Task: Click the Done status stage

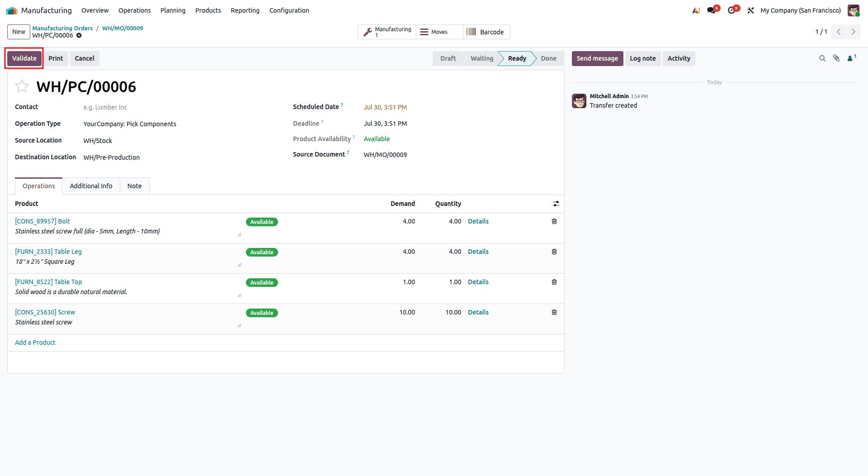Action: click(549, 58)
